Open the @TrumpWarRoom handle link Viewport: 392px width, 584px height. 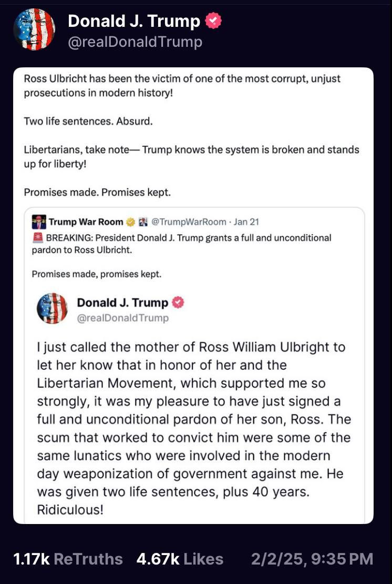click(189, 222)
